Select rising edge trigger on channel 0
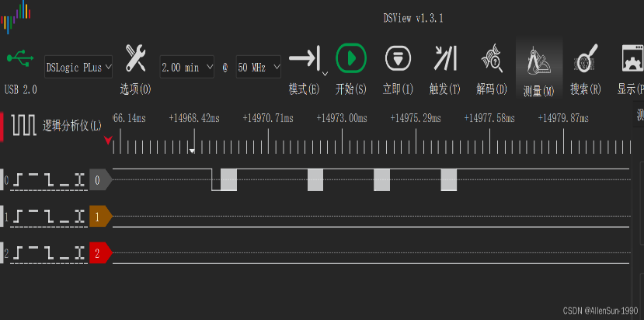This screenshot has height=320, width=644. tap(19, 180)
